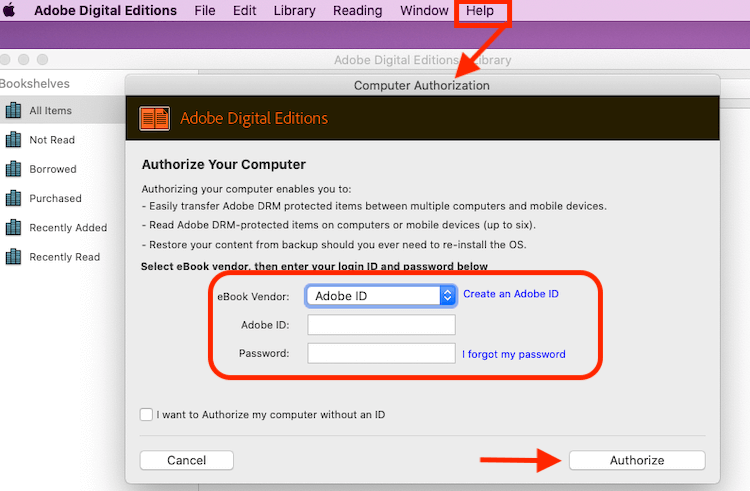Open the Reading menu
Viewport: 750px width, 491px height.
(x=357, y=11)
